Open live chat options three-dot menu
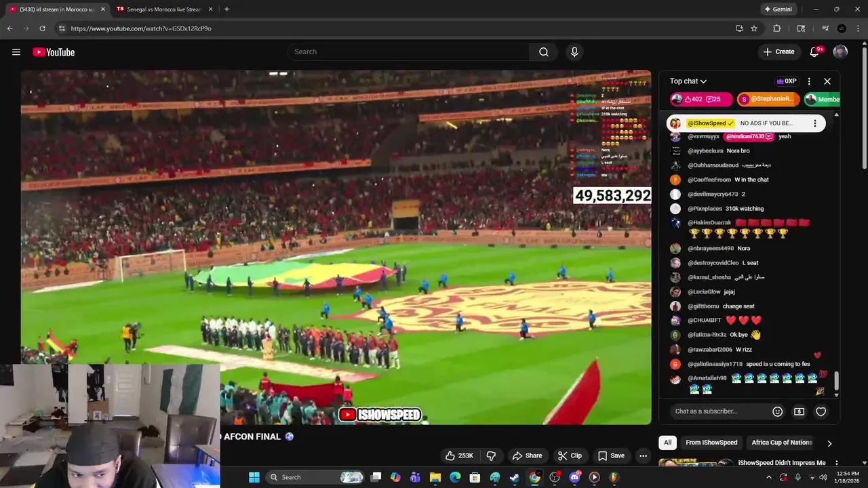Image resolution: width=868 pixels, height=488 pixels. point(808,81)
